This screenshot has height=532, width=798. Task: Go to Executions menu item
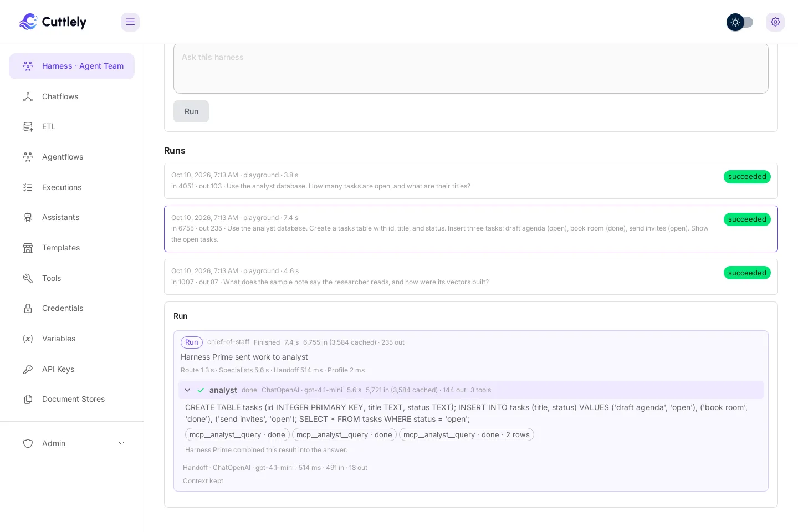[71, 187]
